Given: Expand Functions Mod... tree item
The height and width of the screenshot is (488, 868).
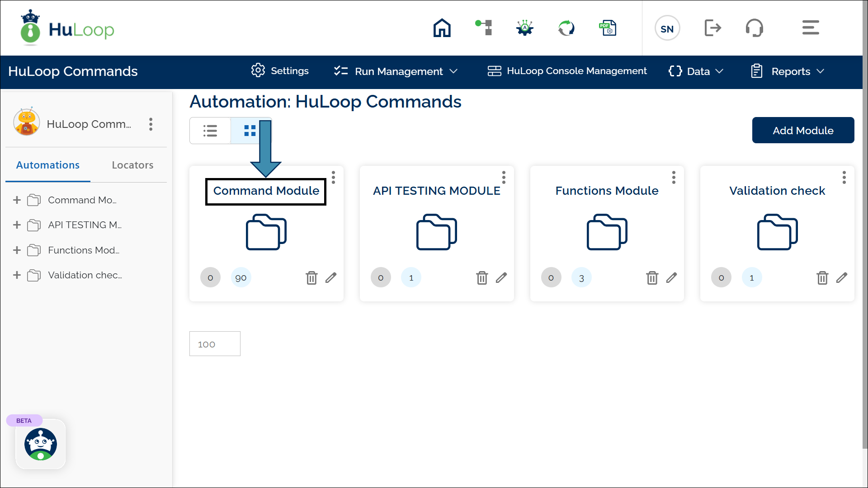Looking at the screenshot, I should pos(17,250).
